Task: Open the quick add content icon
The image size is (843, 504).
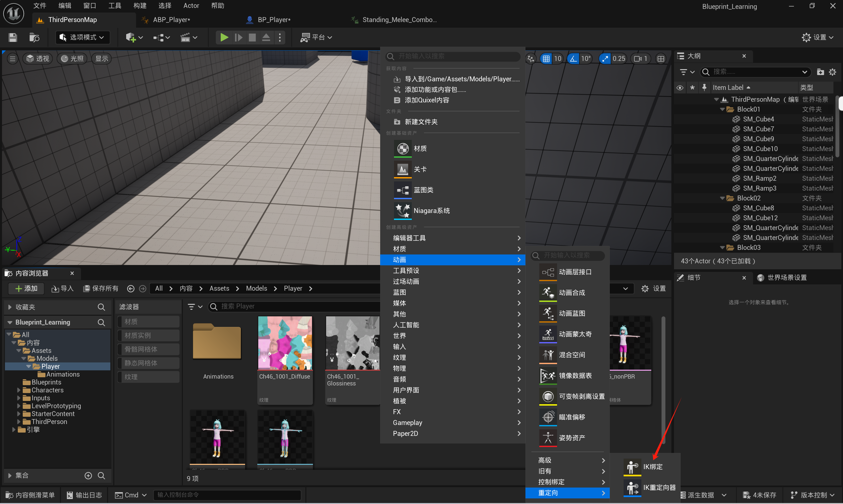Action: [x=134, y=37]
